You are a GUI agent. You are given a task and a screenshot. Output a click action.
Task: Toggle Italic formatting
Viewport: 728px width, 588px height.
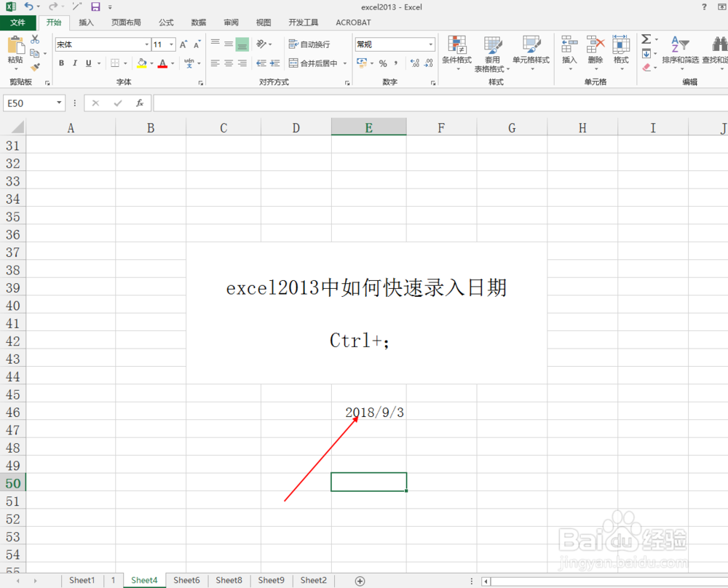click(75, 63)
